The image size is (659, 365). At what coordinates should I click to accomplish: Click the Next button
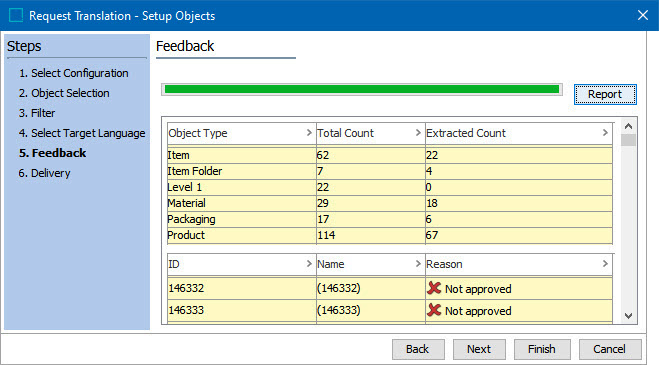479,349
